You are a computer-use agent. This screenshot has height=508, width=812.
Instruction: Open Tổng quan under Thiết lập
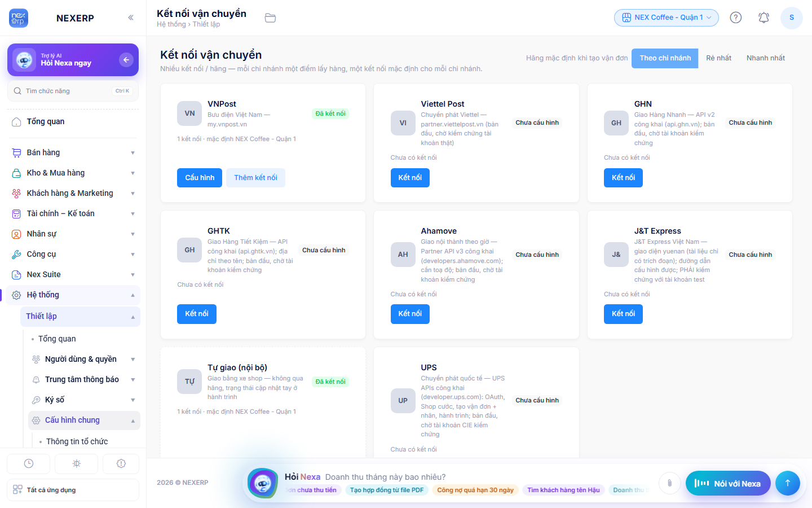(57, 339)
